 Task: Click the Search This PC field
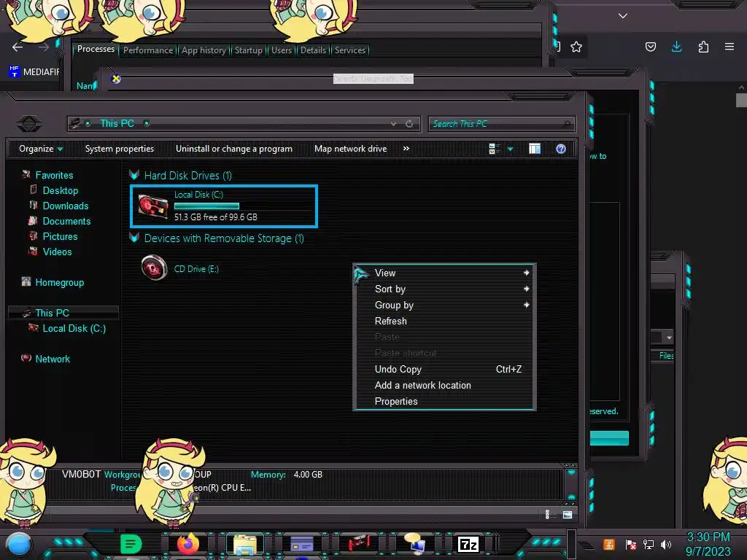pyautogui.click(x=502, y=124)
